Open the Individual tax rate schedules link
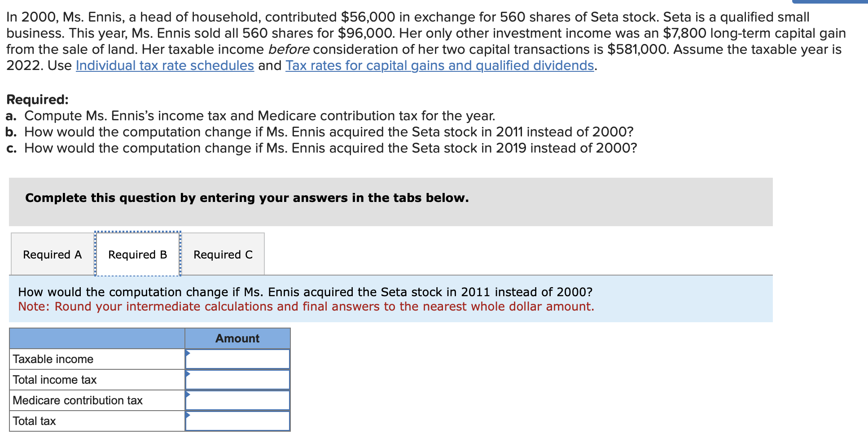The height and width of the screenshot is (438, 868). pos(165,66)
